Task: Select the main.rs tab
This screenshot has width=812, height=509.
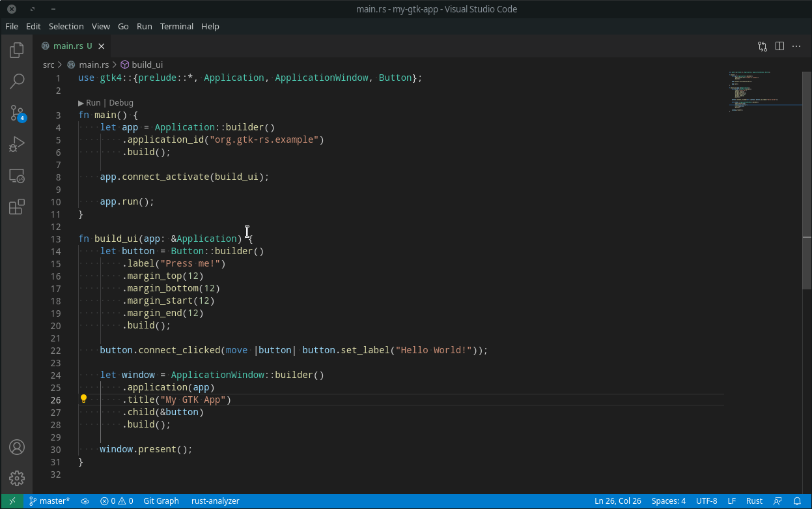Action: [72, 46]
